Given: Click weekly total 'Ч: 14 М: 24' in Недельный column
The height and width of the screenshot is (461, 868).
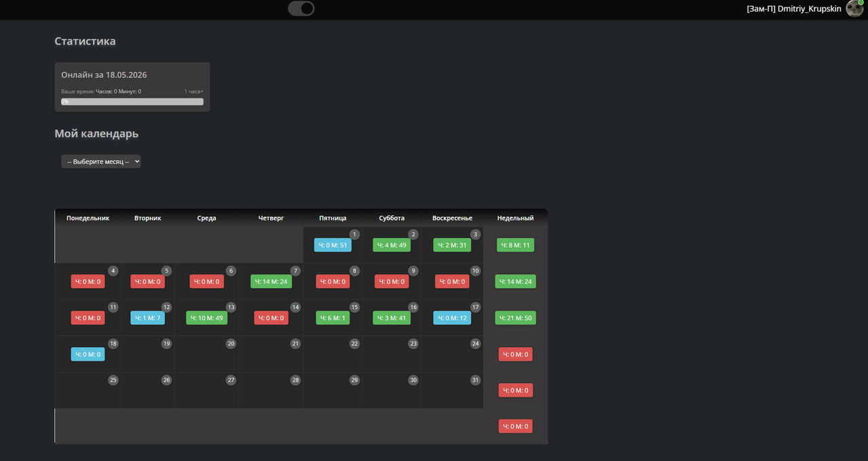Looking at the screenshot, I should (515, 281).
